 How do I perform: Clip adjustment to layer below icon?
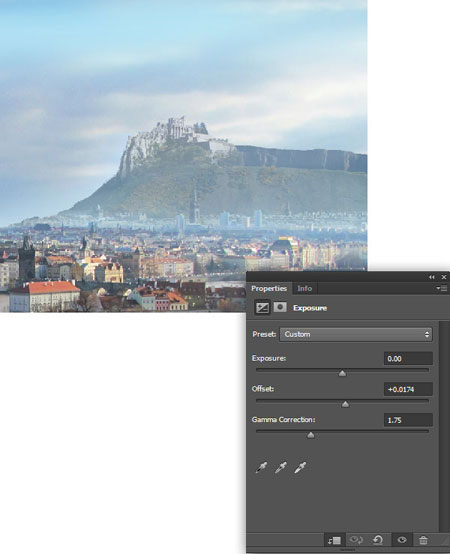coord(334,540)
